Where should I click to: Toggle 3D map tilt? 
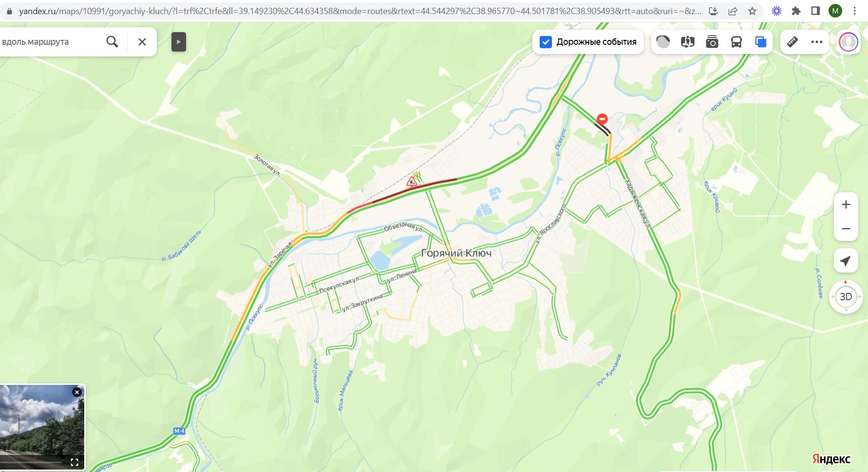coord(846,296)
